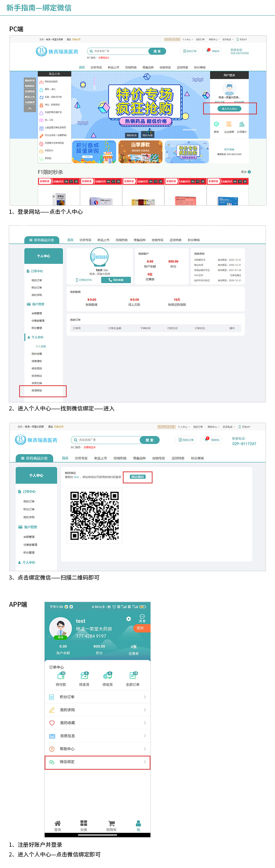275x868 pixels.
Task: Click the 绑定微信 button next to the QR code
Action: tap(137, 477)
